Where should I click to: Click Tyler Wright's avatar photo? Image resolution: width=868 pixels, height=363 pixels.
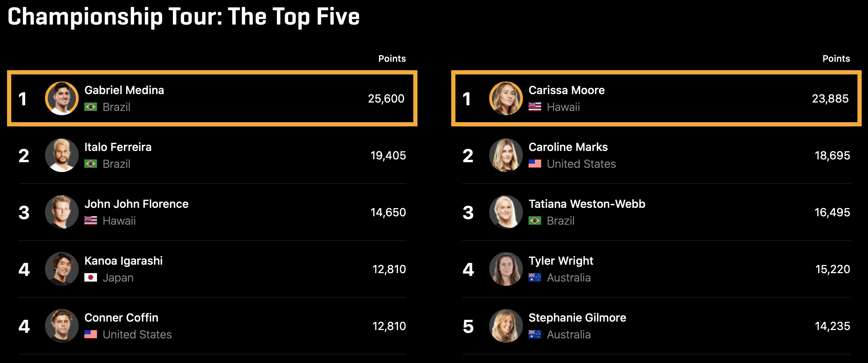coord(506,269)
